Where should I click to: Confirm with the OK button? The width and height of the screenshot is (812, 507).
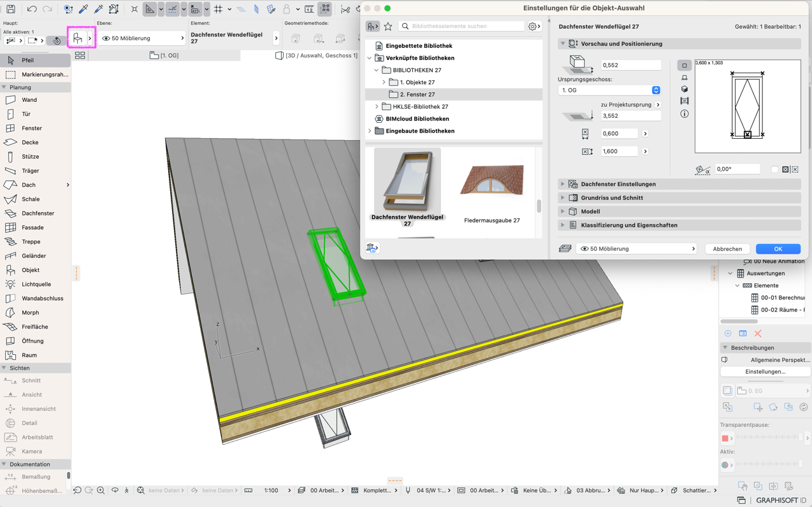click(x=778, y=249)
